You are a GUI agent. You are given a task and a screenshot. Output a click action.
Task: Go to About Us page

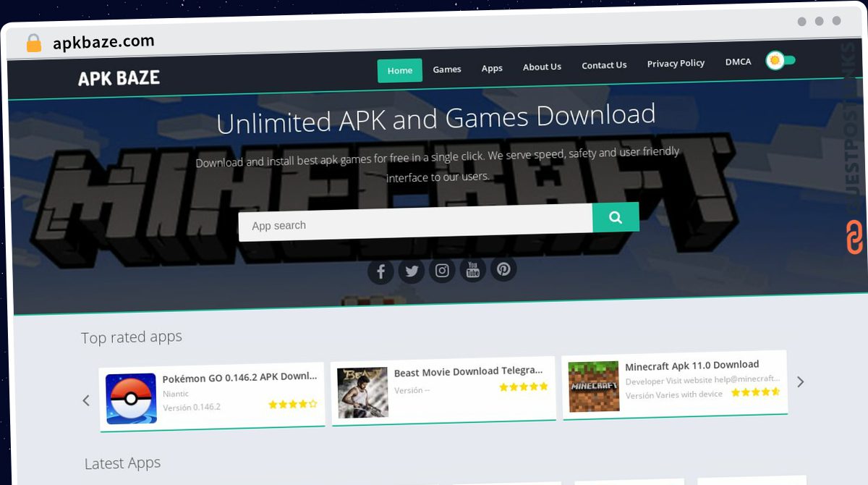tap(542, 67)
